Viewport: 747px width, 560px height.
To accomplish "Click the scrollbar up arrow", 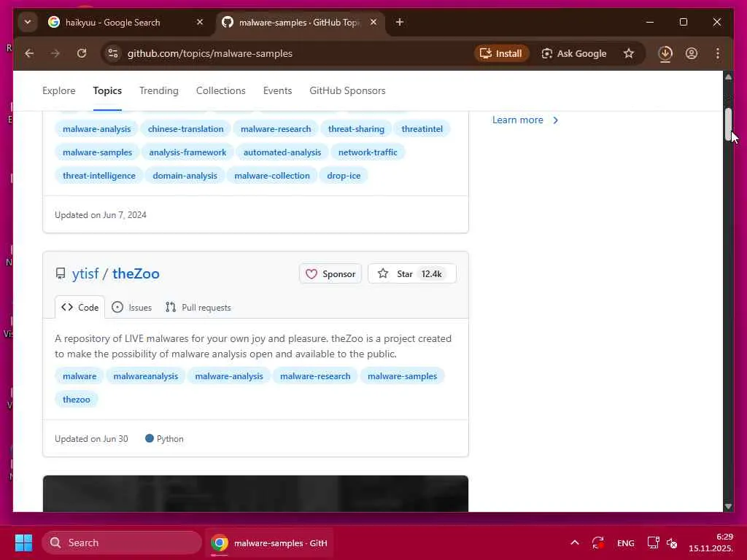I will click(x=729, y=77).
